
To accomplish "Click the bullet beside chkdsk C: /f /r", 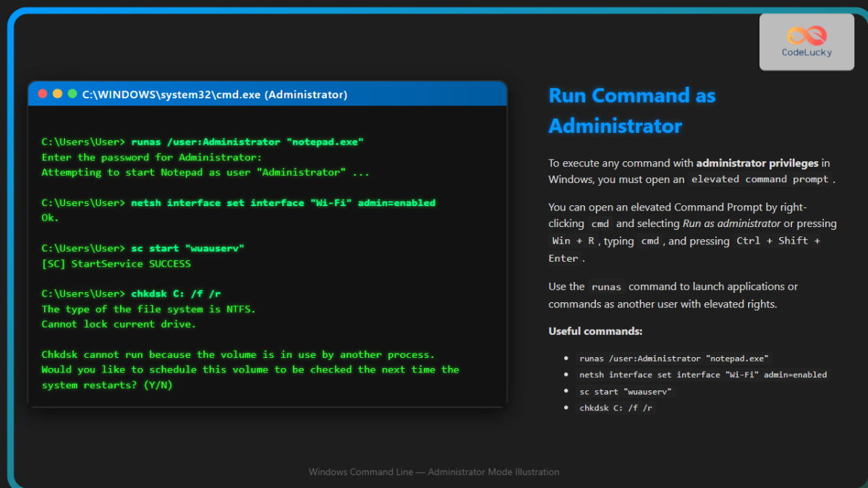I will [x=568, y=408].
